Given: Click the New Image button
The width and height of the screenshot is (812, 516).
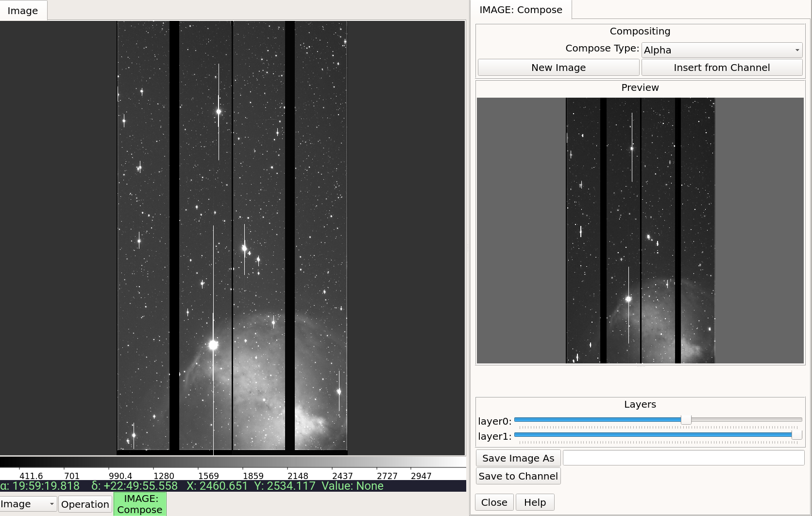Looking at the screenshot, I should click(558, 68).
